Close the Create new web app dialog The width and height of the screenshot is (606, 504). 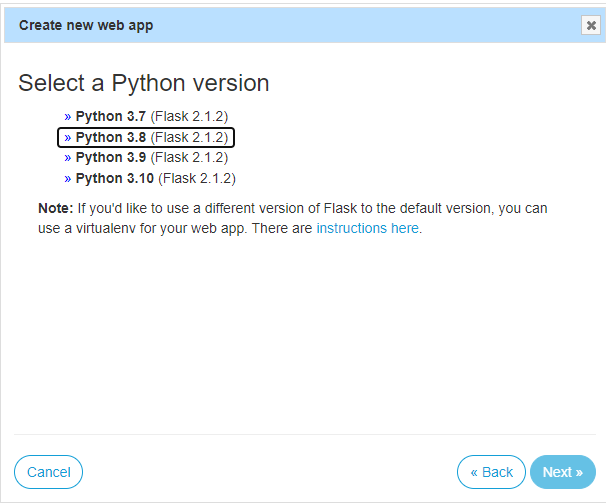tap(590, 26)
